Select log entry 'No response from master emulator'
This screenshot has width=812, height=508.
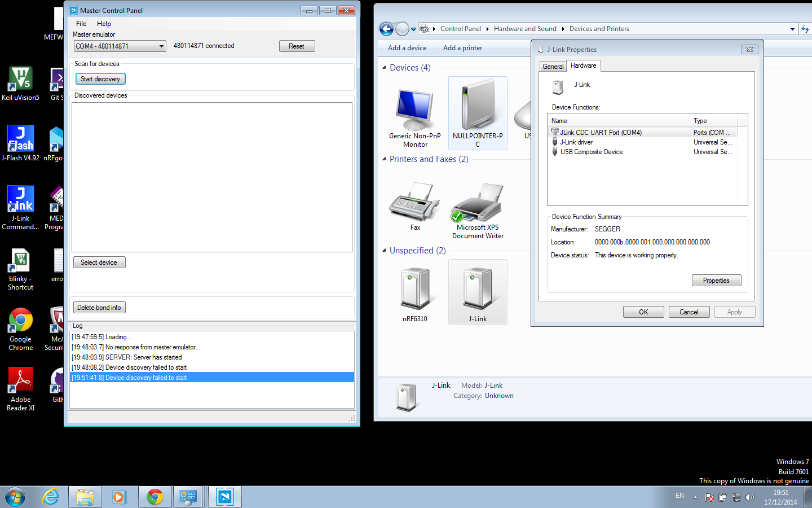click(212, 347)
